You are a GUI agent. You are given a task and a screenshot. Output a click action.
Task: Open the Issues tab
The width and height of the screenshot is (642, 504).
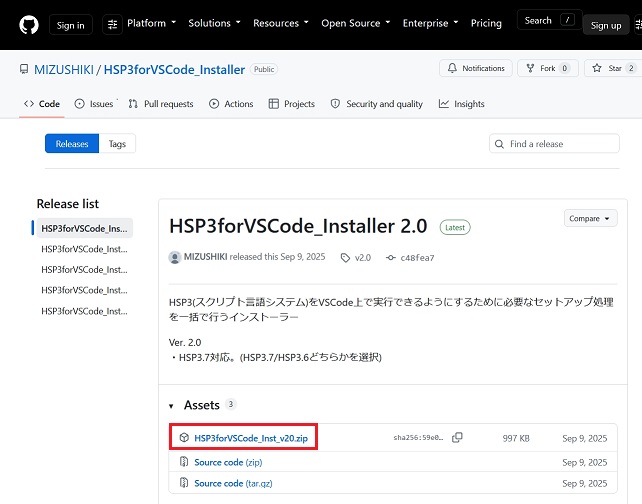pyautogui.click(x=94, y=104)
